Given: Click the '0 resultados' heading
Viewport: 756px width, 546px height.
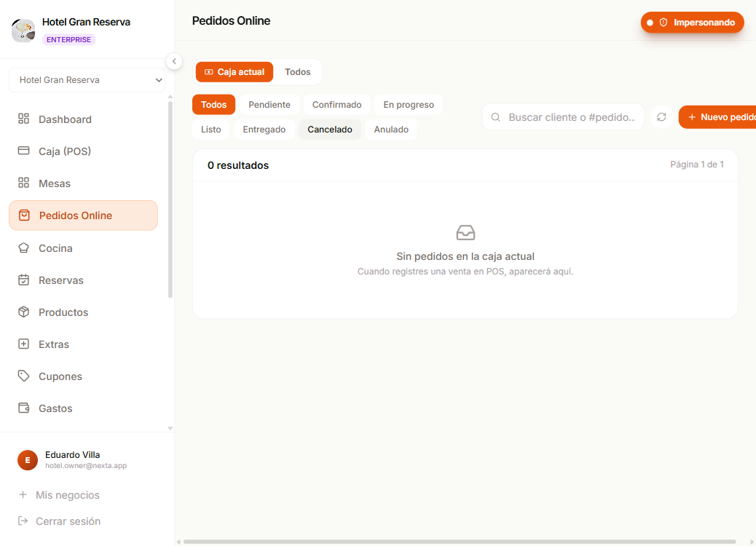Looking at the screenshot, I should (x=238, y=165).
